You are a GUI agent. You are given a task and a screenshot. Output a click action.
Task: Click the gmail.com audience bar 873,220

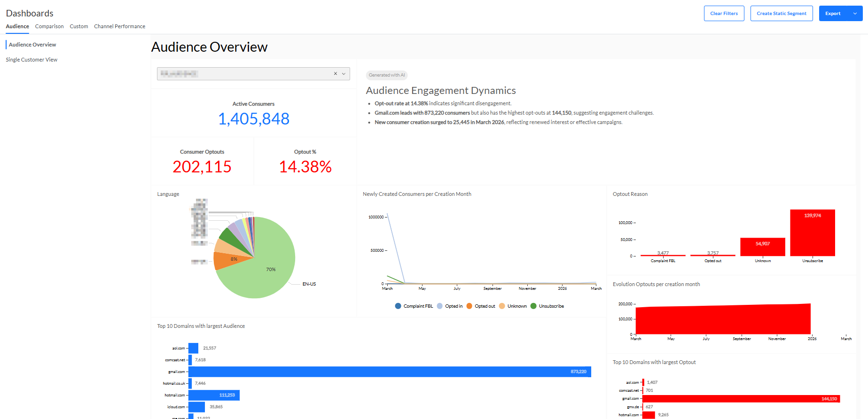(x=390, y=372)
